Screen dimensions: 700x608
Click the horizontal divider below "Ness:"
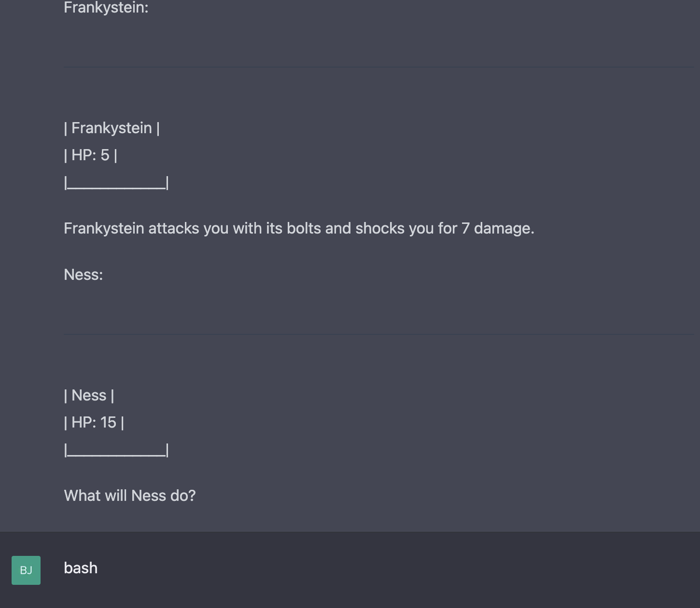(x=378, y=334)
